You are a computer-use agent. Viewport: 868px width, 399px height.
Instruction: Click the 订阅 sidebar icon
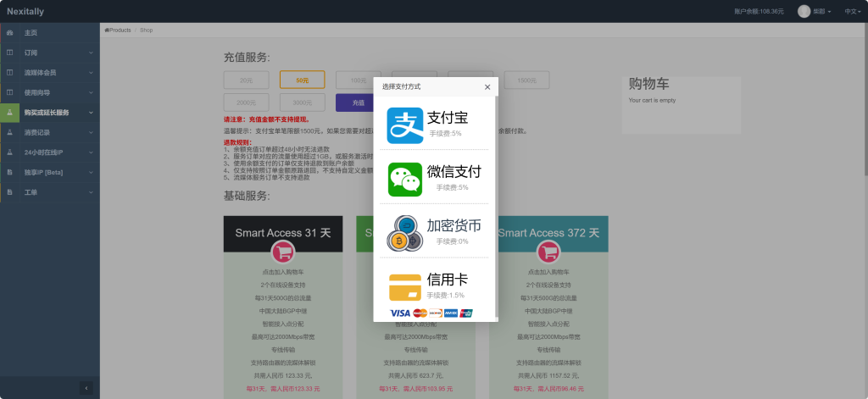[9, 53]
